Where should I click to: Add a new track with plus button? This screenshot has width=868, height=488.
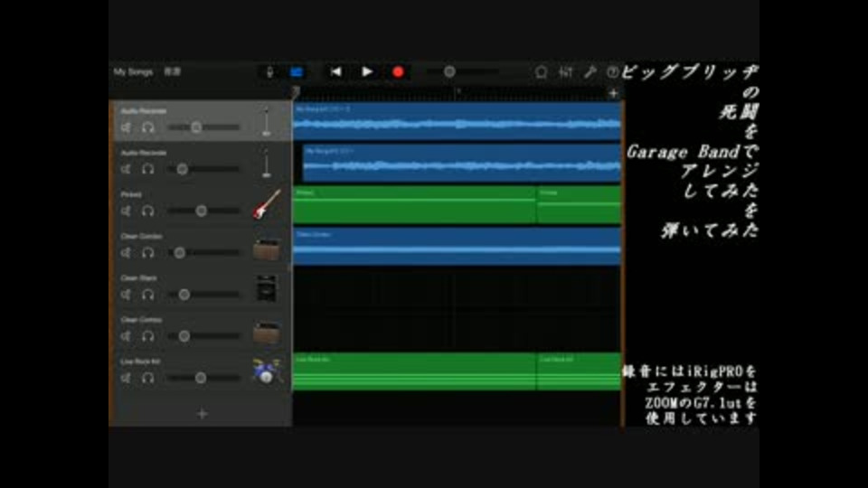pyautogui.click(x=202, y=413)
